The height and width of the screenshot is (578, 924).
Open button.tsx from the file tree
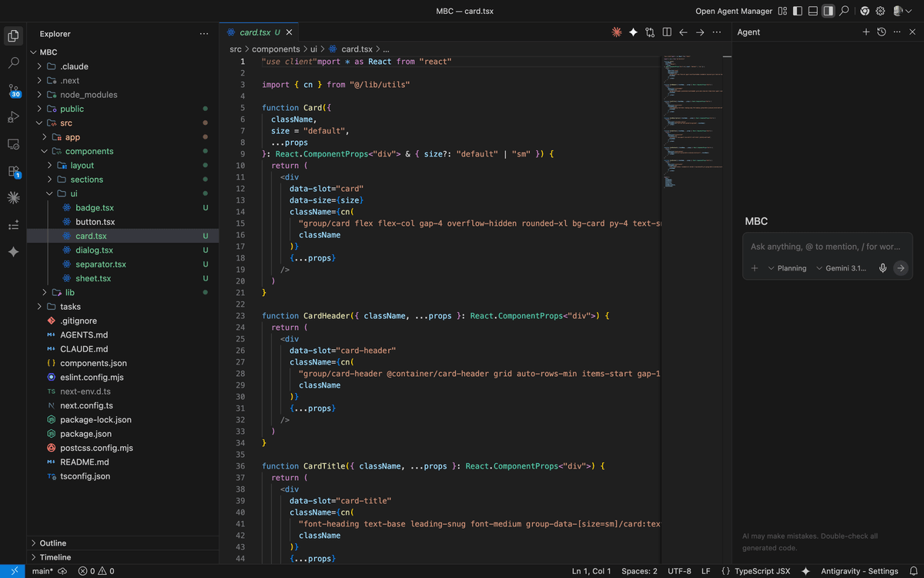coord(95,222)
